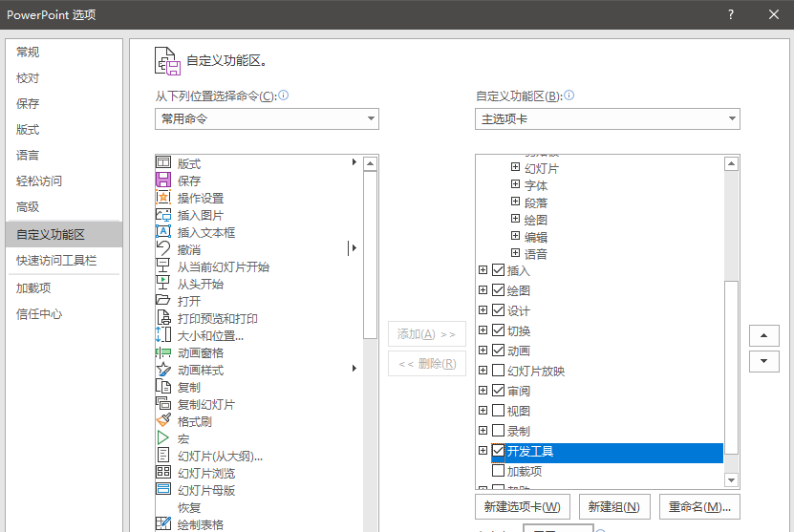The width and height of the screenshot is (794, 532).
Task: Open the 校对 options category
Action: coord(64,78)
